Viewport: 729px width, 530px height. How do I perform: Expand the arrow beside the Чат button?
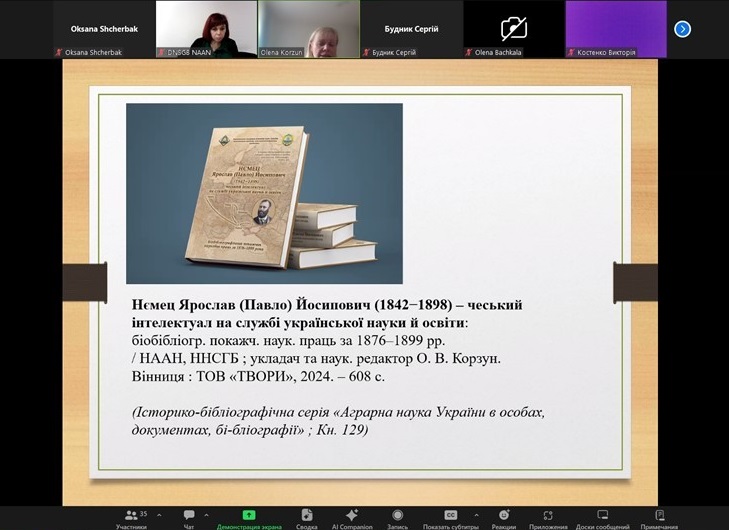point(206,515)
